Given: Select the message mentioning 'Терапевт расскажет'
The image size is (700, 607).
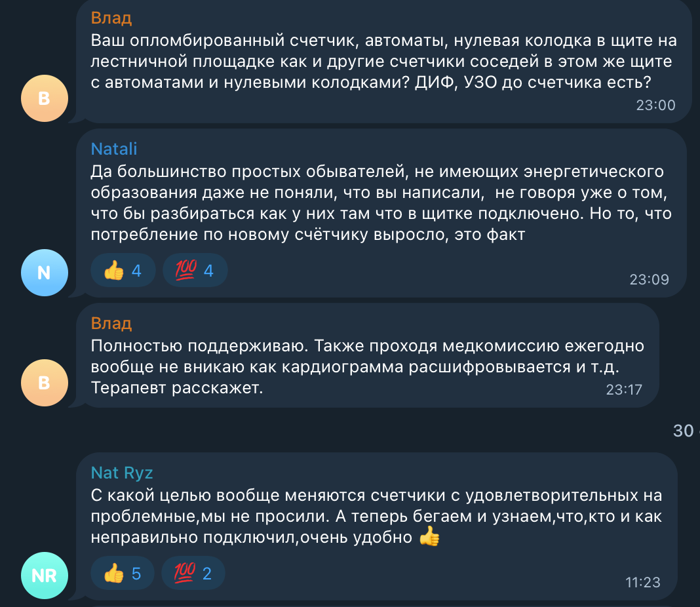Looking at the screenshot, I should pyautogui.click(x=368, y=355).
